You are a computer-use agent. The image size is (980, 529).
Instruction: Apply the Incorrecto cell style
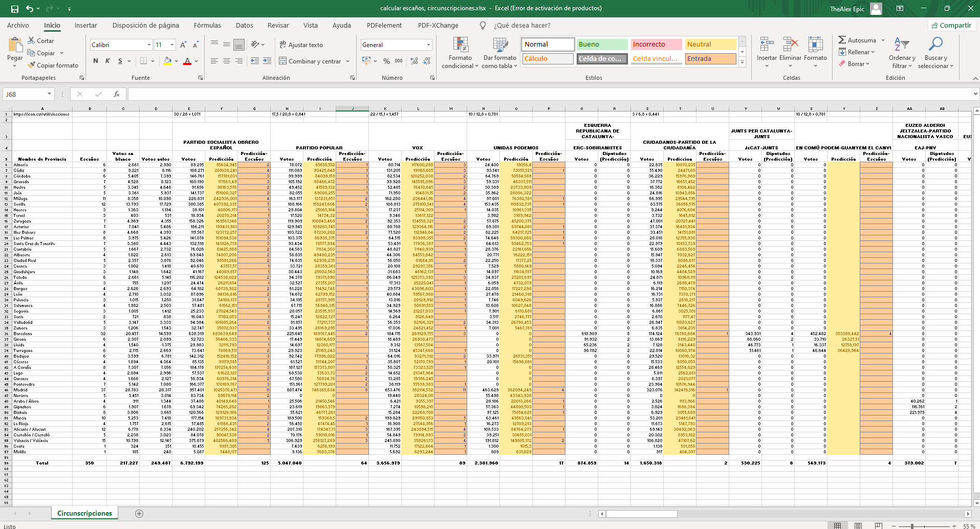[656, 45]
